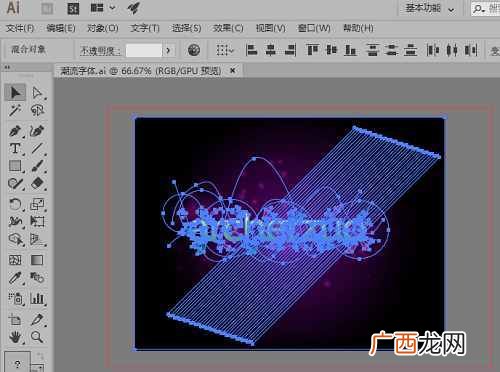Image resolution: width=500 pixels, height=372 pixels.
Task: Click horizontal align right icon
Action: click(290, 50)
